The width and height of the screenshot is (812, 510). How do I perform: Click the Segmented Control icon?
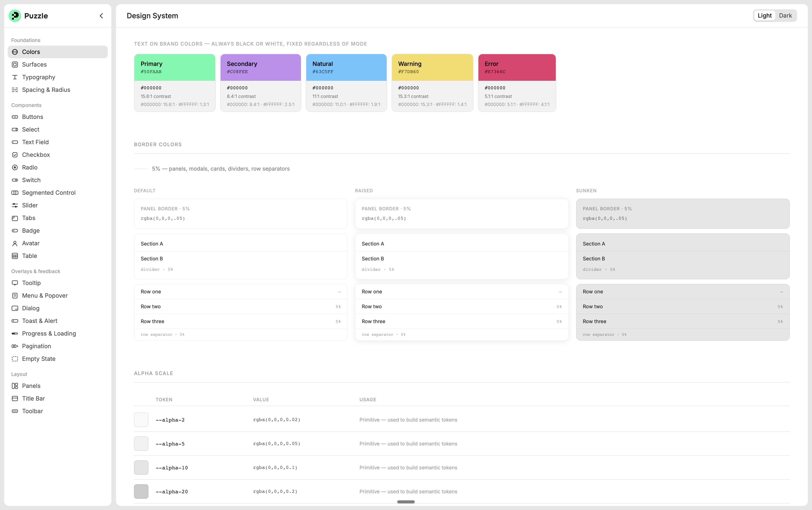coord(15,193)
